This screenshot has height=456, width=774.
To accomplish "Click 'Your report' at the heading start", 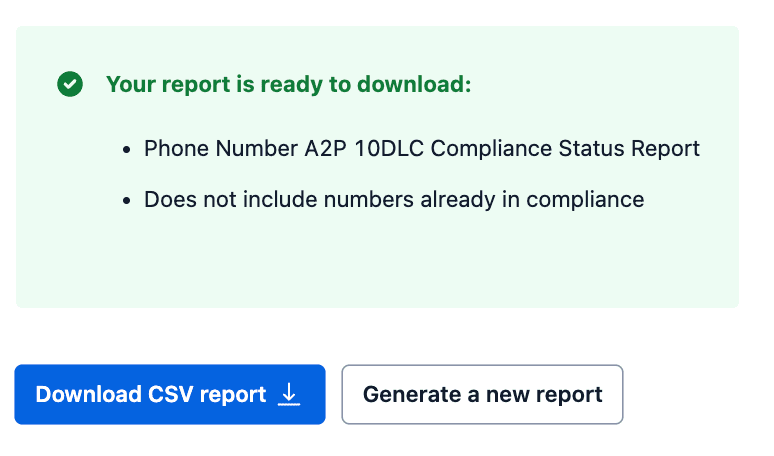I will tap(167, 85).
